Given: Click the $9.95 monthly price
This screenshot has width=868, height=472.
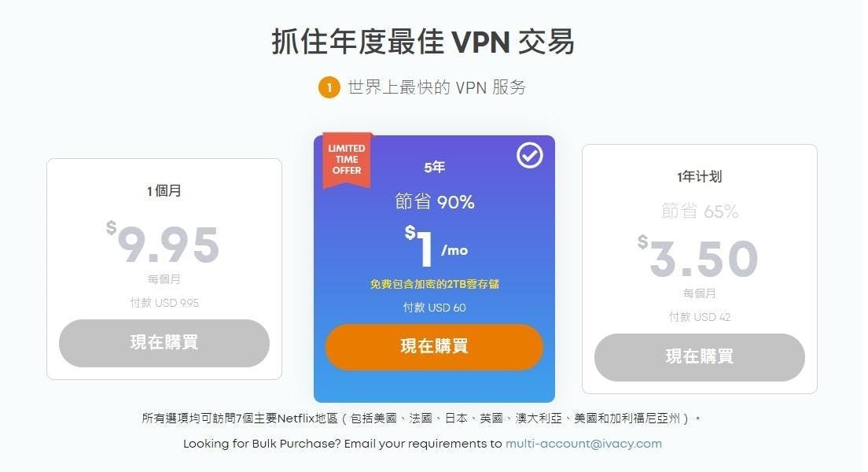Looking at the screenshot, I should point(164,244).
